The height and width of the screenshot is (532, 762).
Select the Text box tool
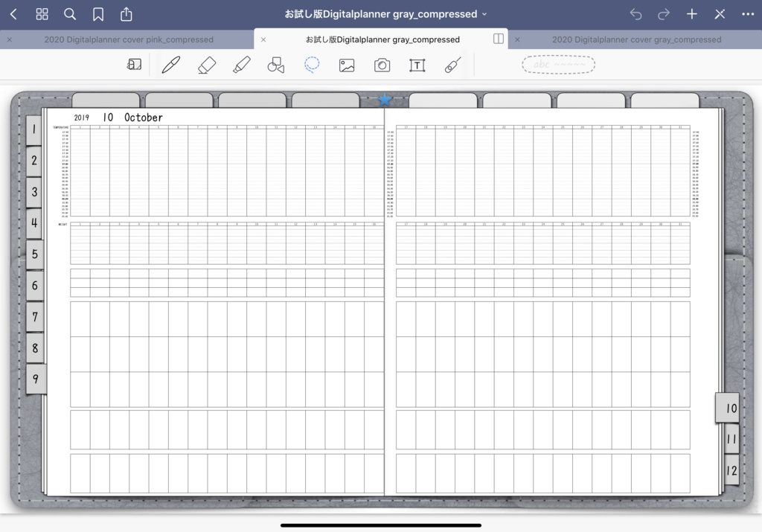tap(417, 65)
